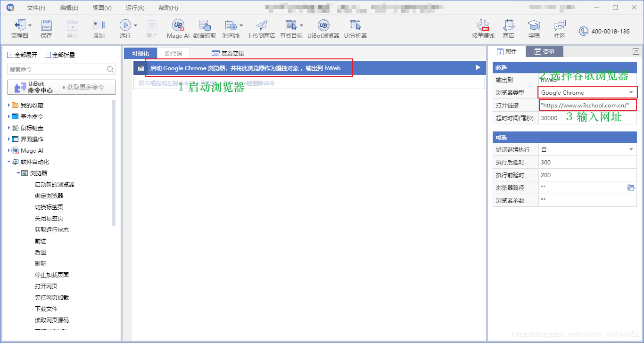The width and height of the screenshot is (644, 343).
Task: Expand the Mage AI tree node
Action: [x=9, y=150]
